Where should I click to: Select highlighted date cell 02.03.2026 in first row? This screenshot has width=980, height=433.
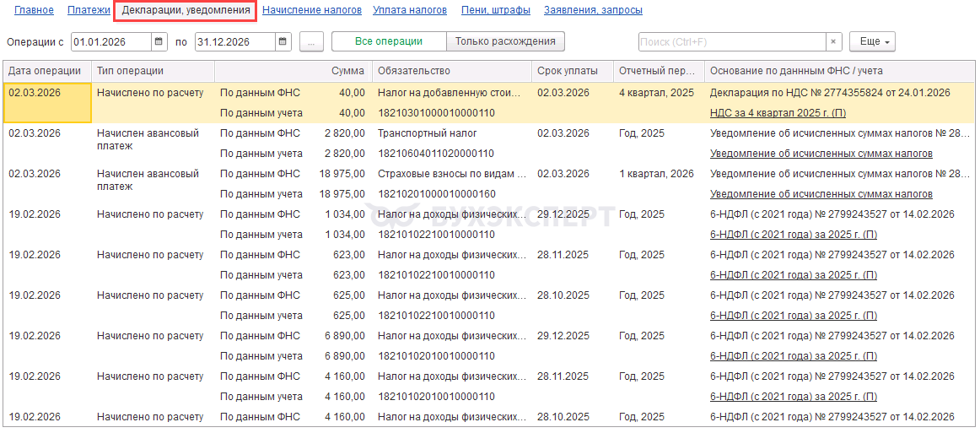tap(47, 103)
